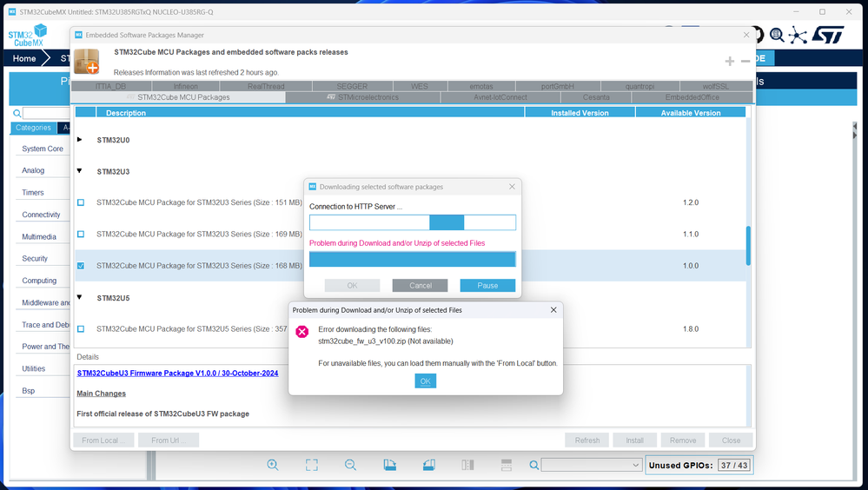
Task: Expand Connectivity category in left panel
Action: [41, 215]
